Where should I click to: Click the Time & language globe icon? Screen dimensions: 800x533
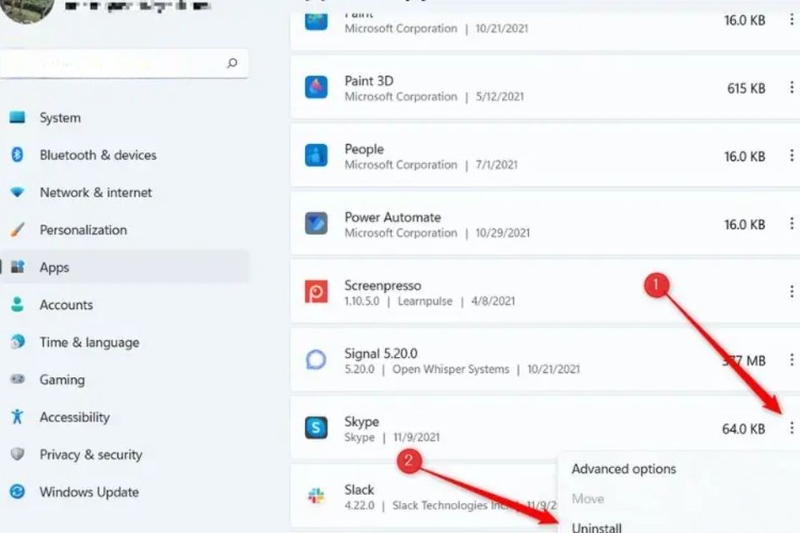pyautogui.click(x=17, y=341)
